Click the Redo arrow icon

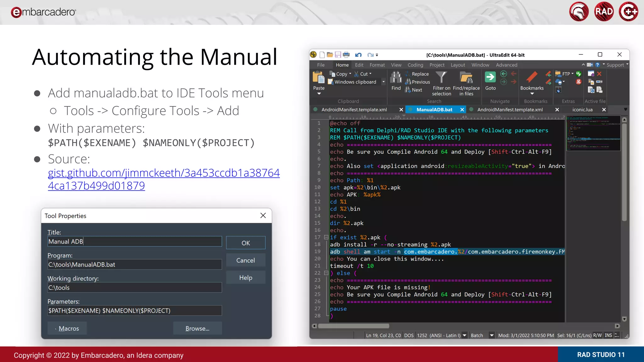click(370, 55)
